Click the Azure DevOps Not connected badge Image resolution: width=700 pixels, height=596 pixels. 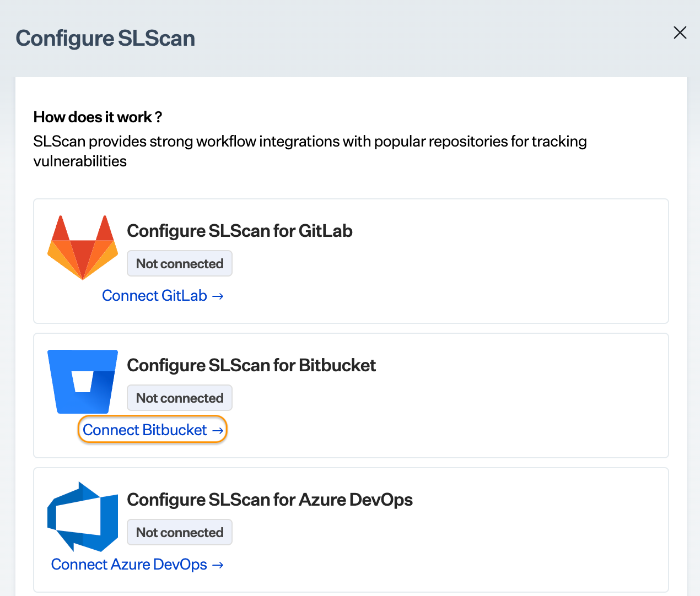[x=180, y=532]
